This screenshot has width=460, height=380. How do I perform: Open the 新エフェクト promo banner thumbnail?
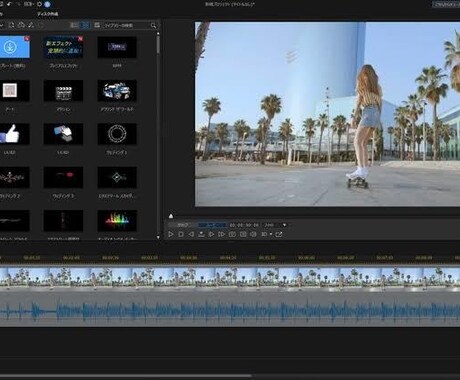[x=63, y=47]
